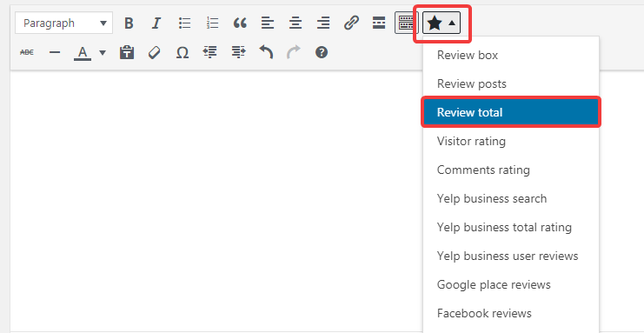Select Review box from the menu
The width and height of the screenshot is (644, 333).
pyautogui.click(x=511, y=55)
